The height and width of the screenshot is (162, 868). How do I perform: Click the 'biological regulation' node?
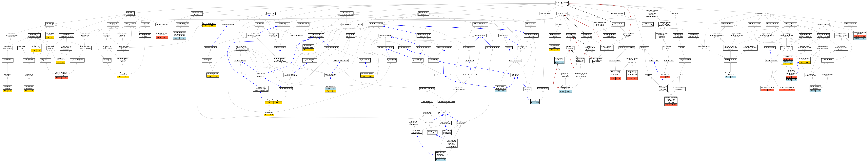(x=618, y=13)
